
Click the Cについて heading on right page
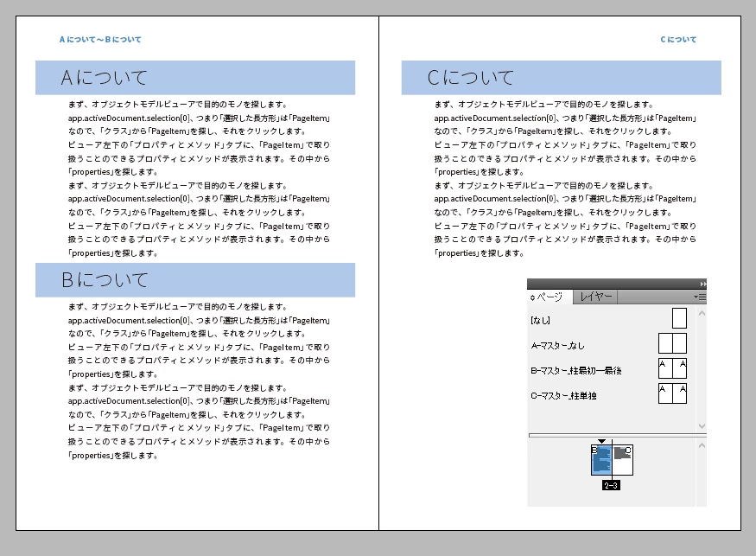click(x=562, y=78)
